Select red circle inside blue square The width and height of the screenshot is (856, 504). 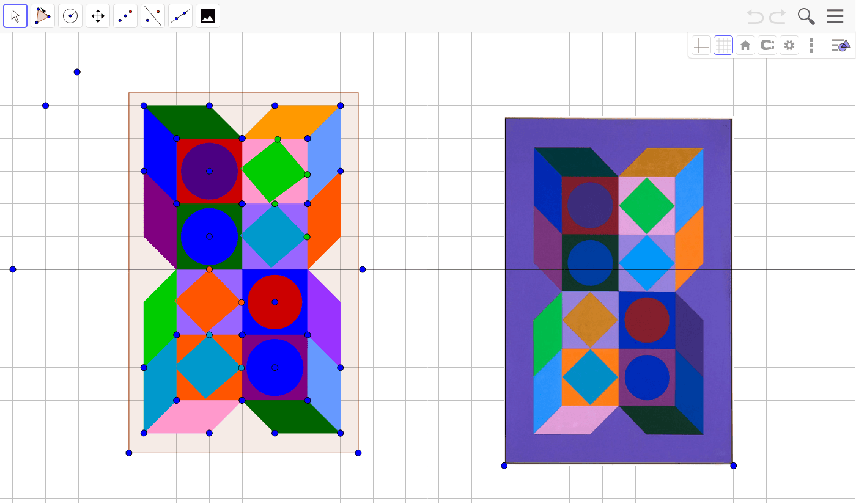275,302
